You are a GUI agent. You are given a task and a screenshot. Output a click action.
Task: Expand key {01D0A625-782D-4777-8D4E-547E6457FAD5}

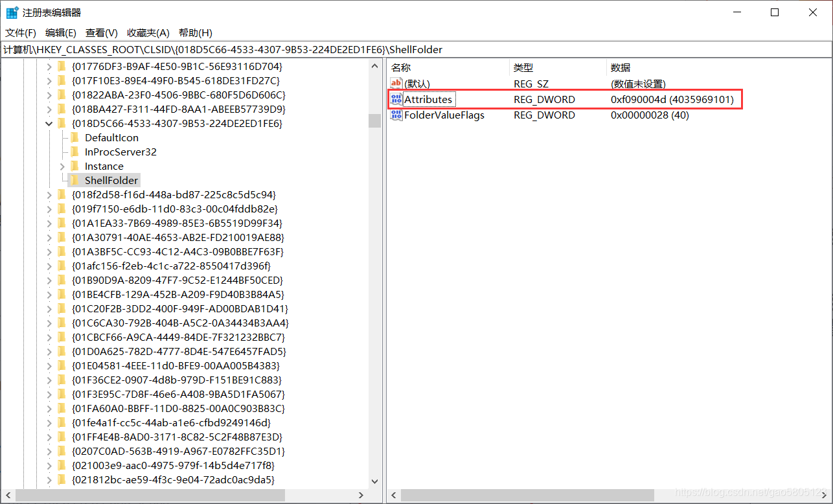click(x=49, y=351)
